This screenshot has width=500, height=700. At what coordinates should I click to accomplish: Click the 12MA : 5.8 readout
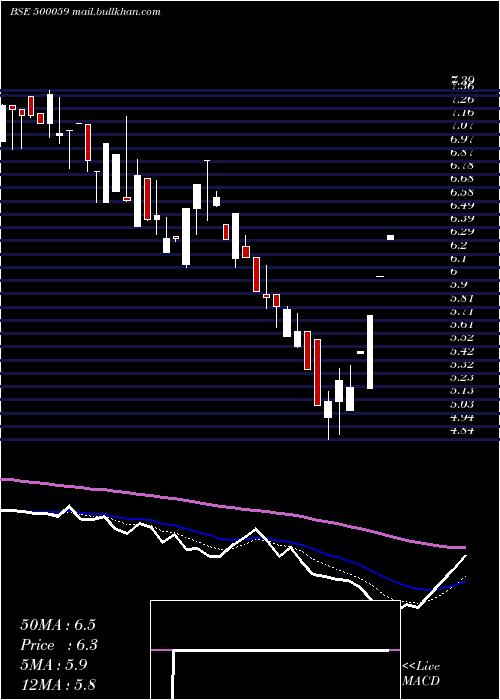(x=58, y=685)
